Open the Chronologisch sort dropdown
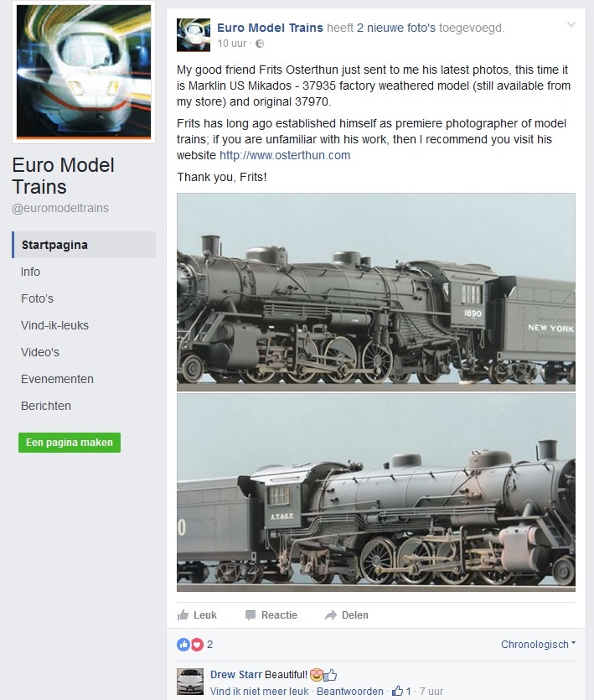The height and width of the screenshot is (700, 594). 538,644
